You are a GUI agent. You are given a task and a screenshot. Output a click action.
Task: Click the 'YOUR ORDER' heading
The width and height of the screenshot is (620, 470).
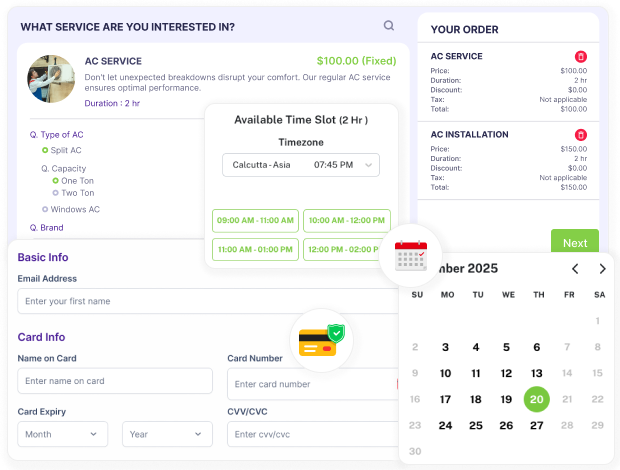coord(465,30)
